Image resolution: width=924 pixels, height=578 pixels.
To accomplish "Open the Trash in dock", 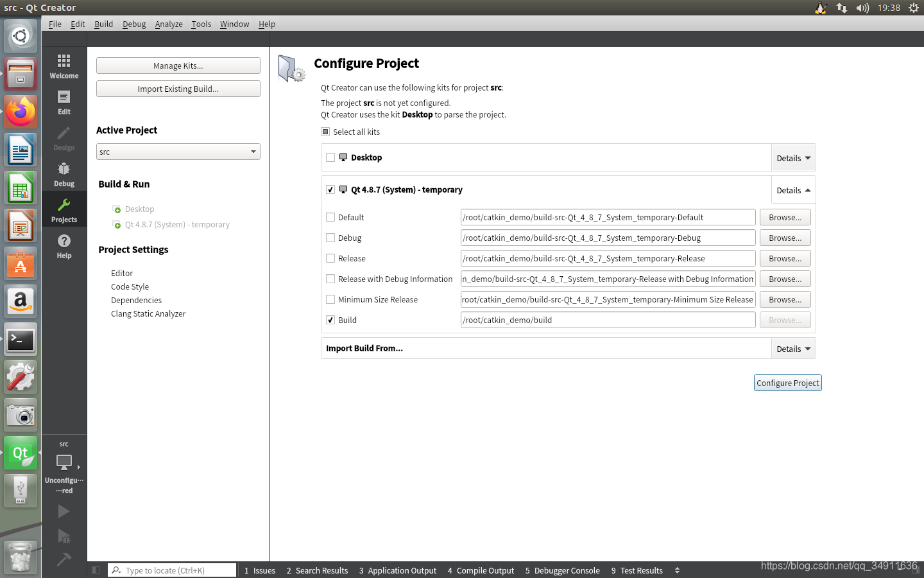I will point(21,556).
